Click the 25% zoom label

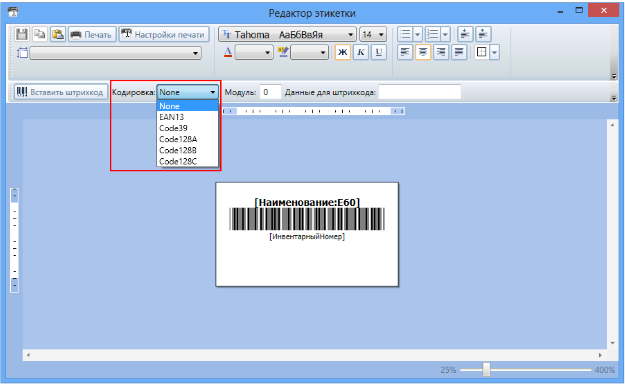point(448,370)
